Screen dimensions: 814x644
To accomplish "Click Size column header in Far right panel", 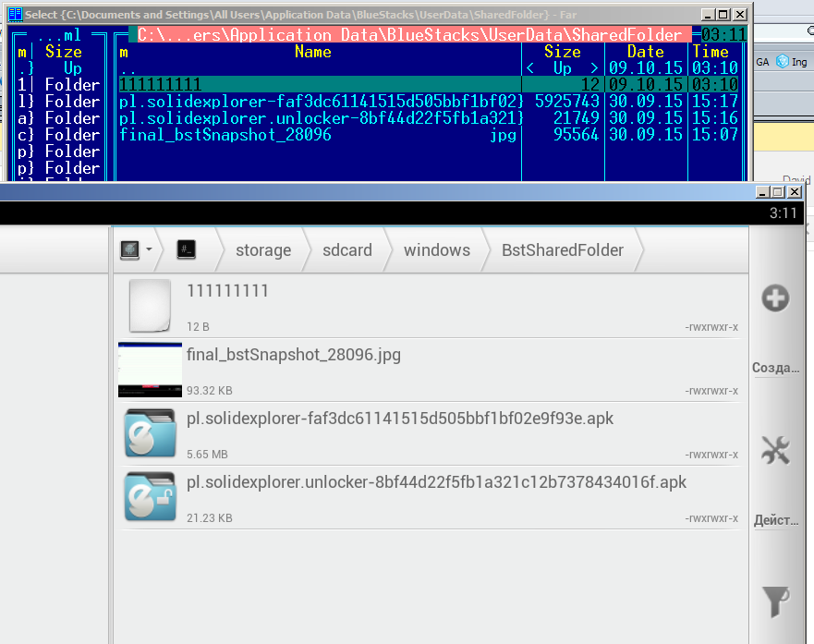I will click(x=562, y=52).
